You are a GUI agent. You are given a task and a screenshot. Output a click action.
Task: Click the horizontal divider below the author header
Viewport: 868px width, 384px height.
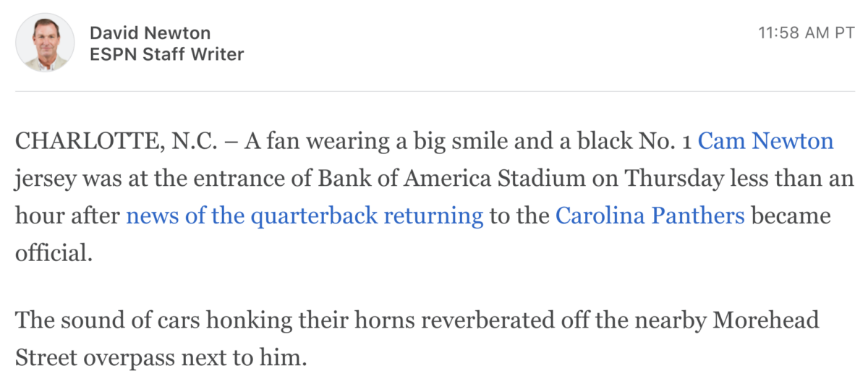point(435,91)
